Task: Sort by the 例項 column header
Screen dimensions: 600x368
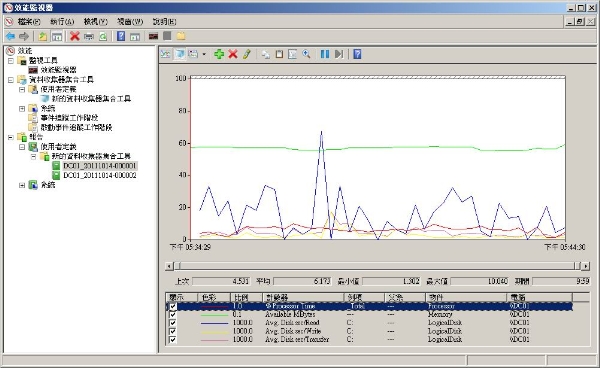Action: 364,297
